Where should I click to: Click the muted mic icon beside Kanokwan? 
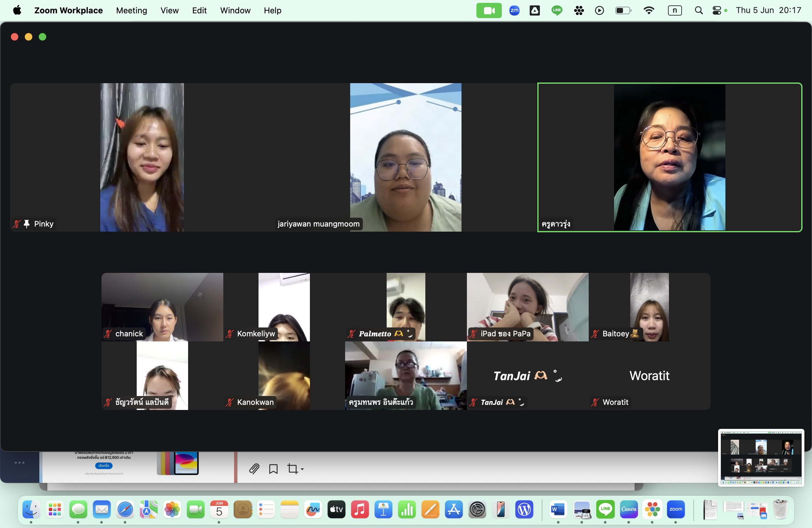(x=230, y=402)
